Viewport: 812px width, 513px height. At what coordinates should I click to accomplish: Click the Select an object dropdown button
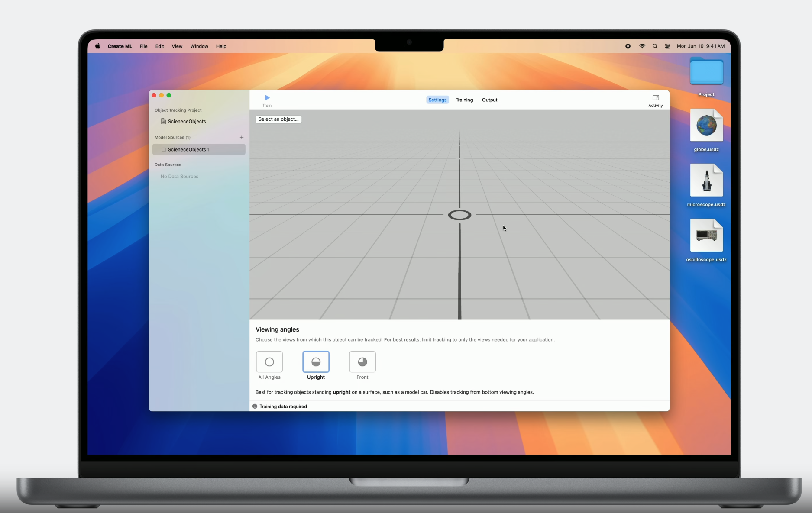click(278, 119)
